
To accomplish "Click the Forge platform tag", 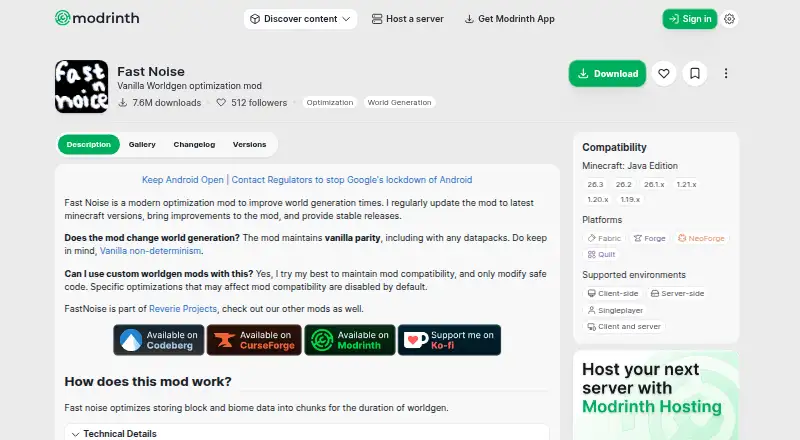I will pos(649,238).
